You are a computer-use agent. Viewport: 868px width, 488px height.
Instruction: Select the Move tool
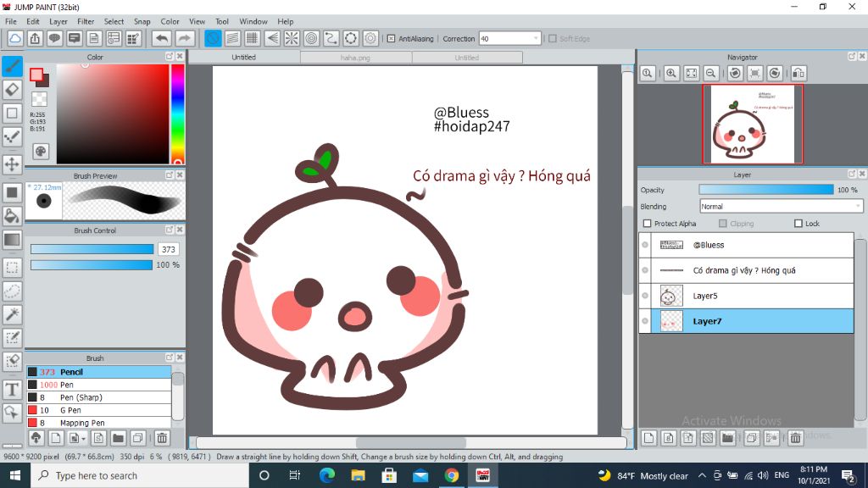[x=12, y=164]
